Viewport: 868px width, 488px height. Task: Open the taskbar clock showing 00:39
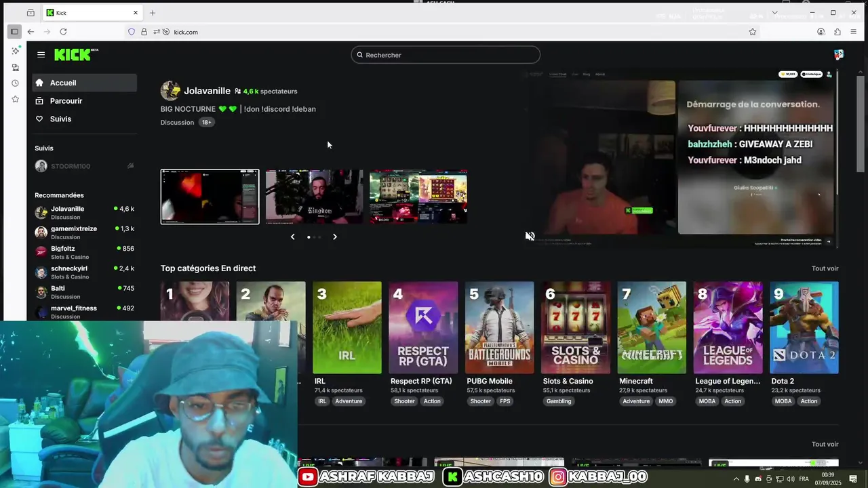[x=828, y=479]
